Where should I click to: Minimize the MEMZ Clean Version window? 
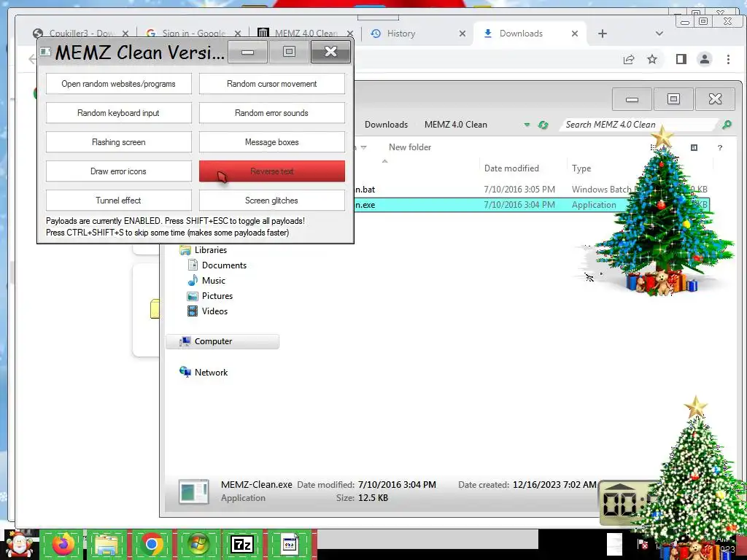[x=248, y=52]
